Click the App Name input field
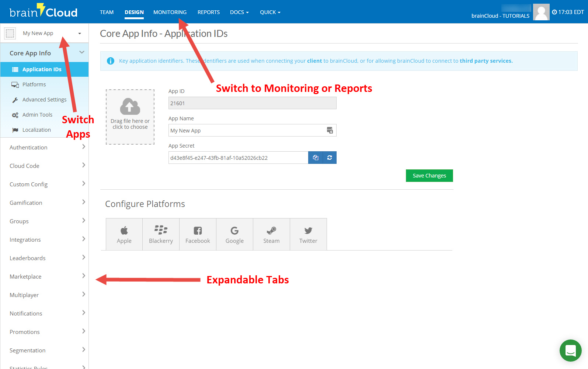Screen dimensions: 588x369 247,131
